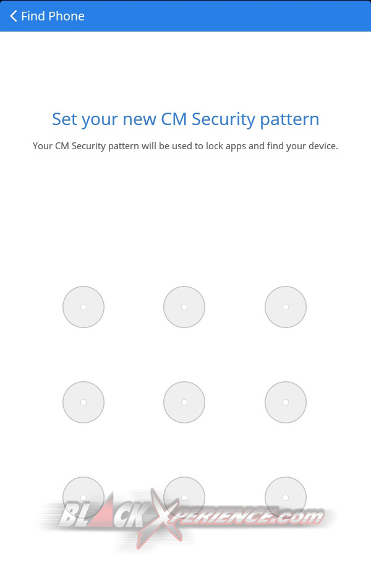Click the blue title bar
This screenshot has height=588, width=371.
185,15
